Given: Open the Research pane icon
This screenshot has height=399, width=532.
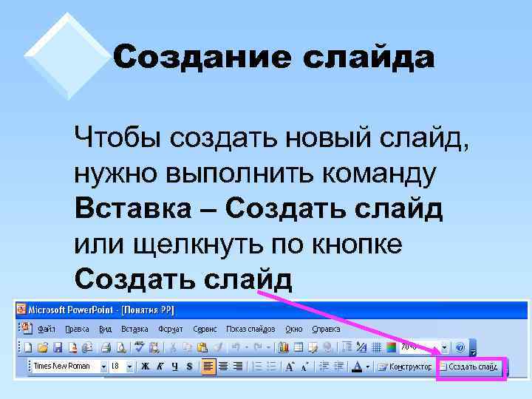Looking at the screenshot, I should (x=154, y=347).
